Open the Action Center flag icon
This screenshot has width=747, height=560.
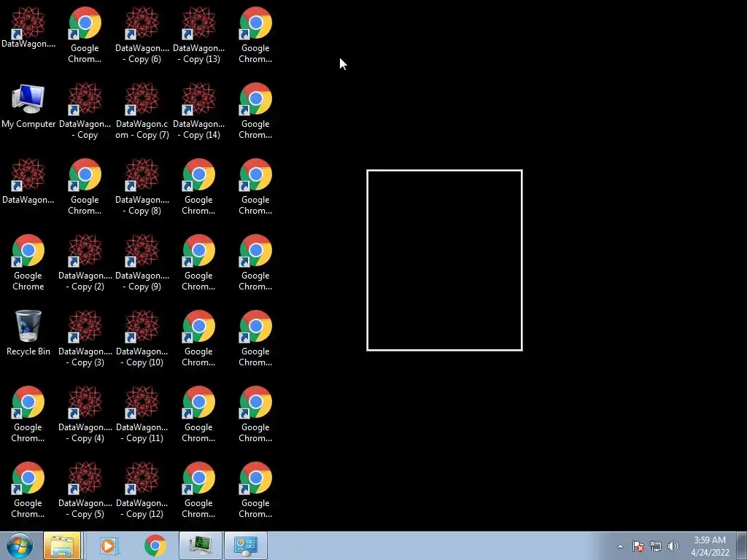point(638,546)
